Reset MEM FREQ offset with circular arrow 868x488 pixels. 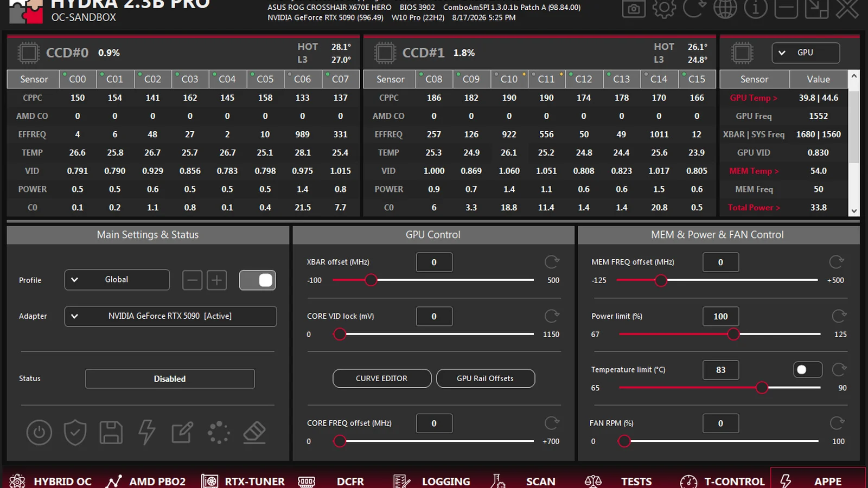click(x=837, y=262)
